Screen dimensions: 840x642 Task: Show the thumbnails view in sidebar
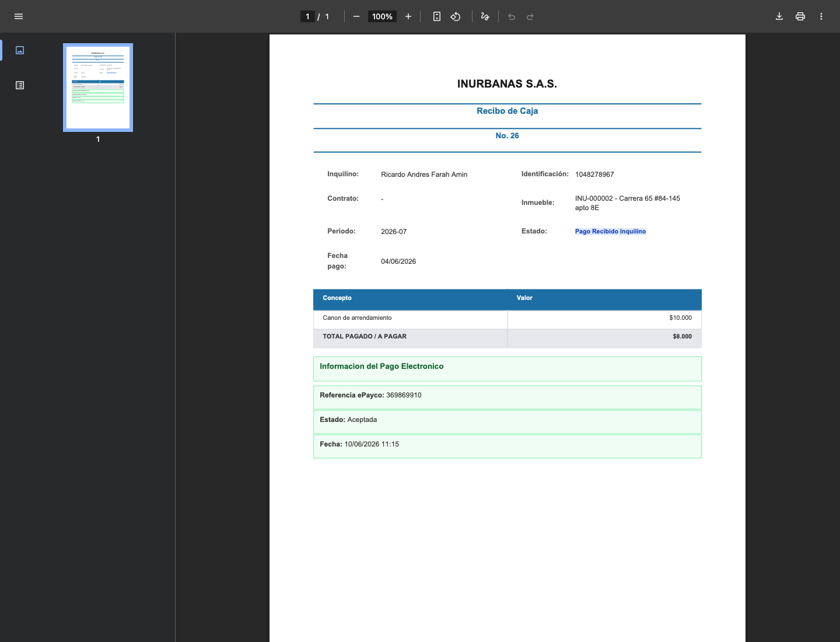(x=20, y=50)
